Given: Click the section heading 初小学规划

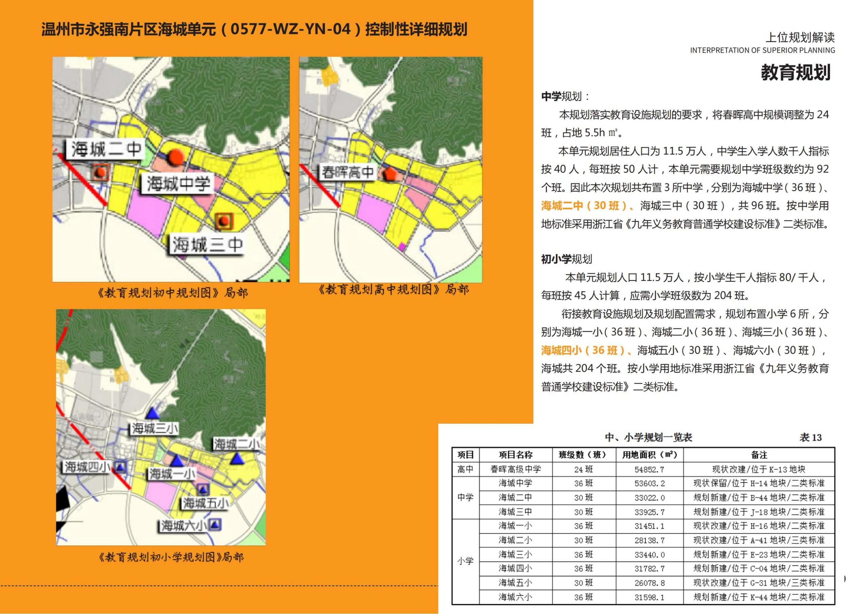Looking at the screenshot, I should [x=566, y=259].
